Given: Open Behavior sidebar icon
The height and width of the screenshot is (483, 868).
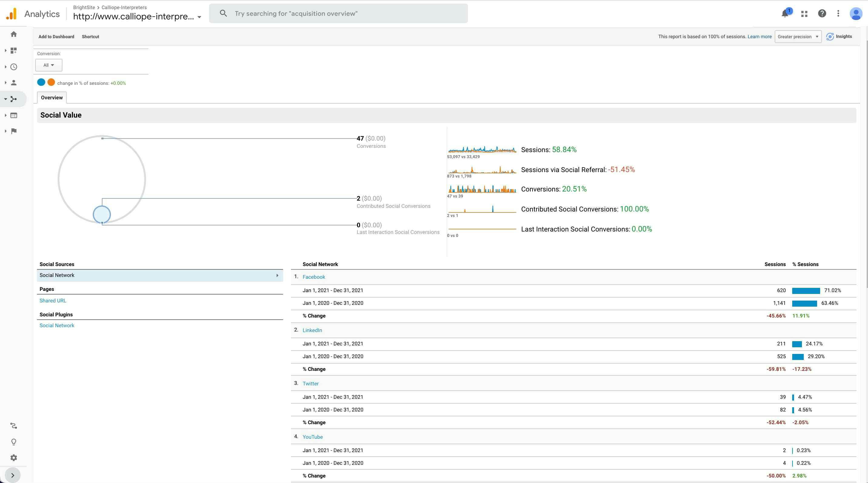Looking at the screenshot, I should (14, 115).
